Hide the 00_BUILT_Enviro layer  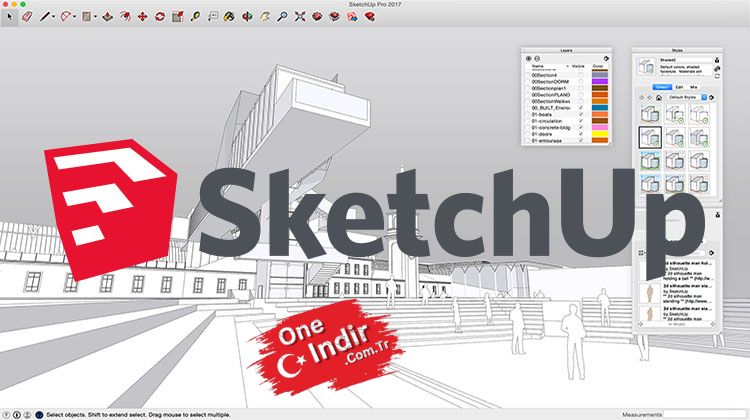click(x=581, y=108)
